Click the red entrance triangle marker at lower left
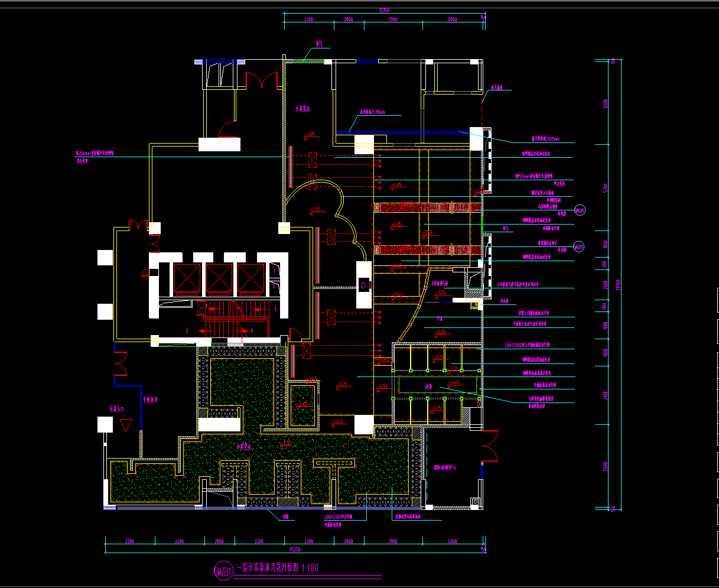Viewport: 719px width, 588px height. (125, 425)
